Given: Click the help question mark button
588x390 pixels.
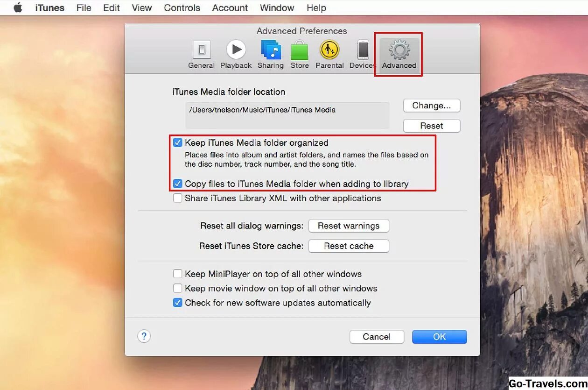Looking at the screenshot, I should pyautogui.click(x=144, y=336).
